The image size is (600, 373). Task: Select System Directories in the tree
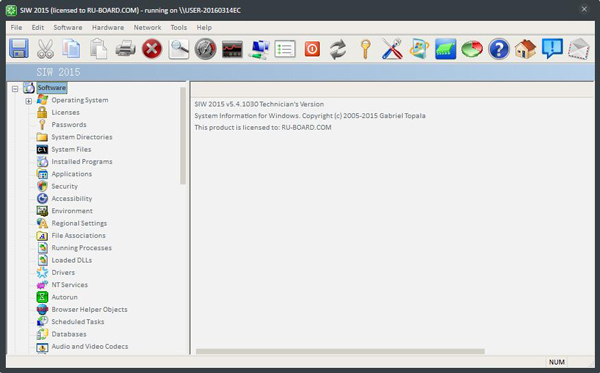click(82, 137)
